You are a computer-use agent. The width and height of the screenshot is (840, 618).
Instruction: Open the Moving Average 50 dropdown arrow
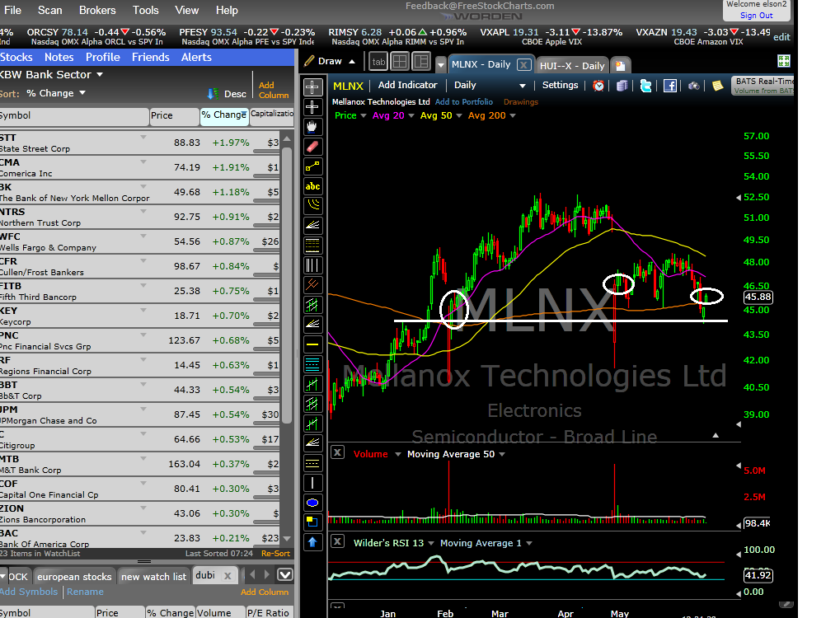point(502,454)
